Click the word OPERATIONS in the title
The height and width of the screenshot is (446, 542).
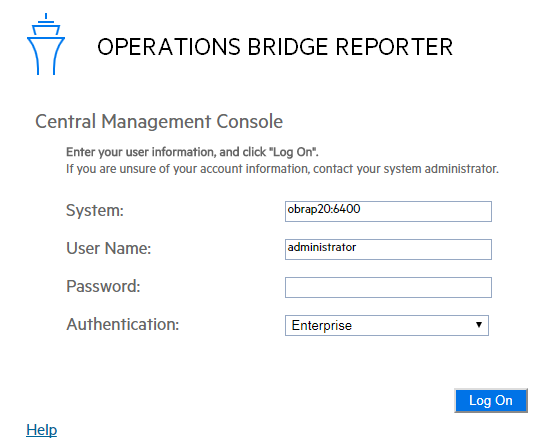[169, 47]
